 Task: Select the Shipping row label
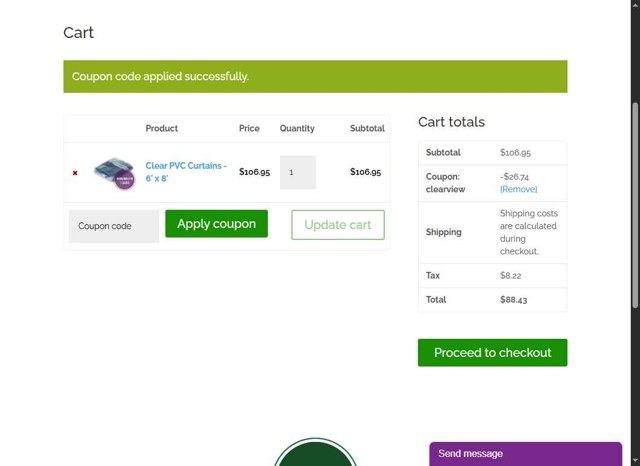click(444, 232)
